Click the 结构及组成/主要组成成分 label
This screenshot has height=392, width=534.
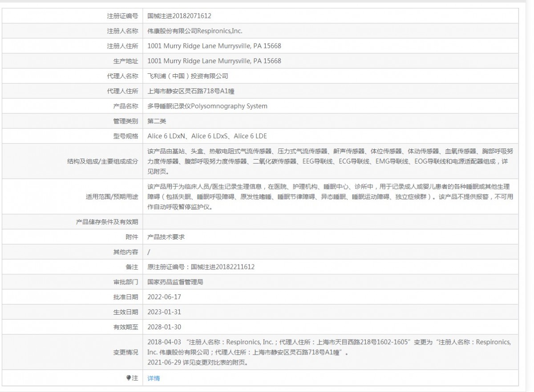click(102, 161)
